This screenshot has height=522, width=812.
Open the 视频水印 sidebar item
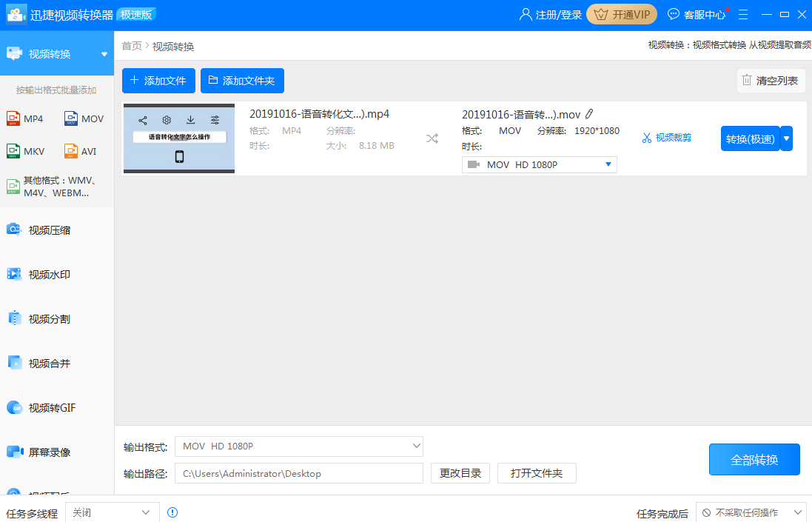tap(57, 275)
